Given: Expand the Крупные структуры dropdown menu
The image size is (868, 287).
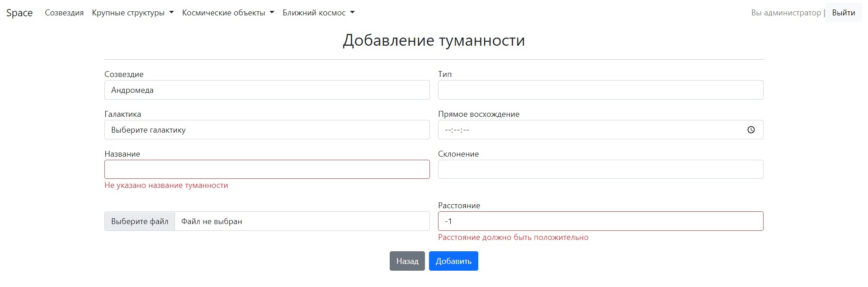Looking at the screenshot, I should pyautogui.click(x=133, y=13).
